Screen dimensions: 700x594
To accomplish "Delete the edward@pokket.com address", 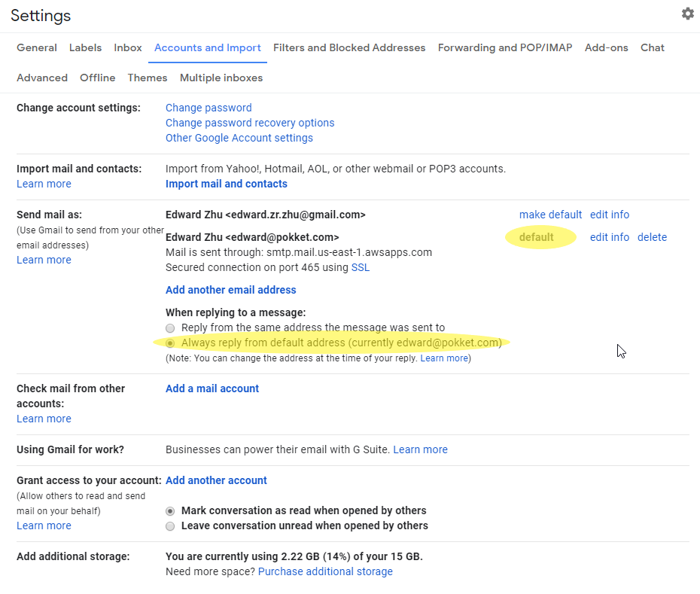I will point(652,238).
